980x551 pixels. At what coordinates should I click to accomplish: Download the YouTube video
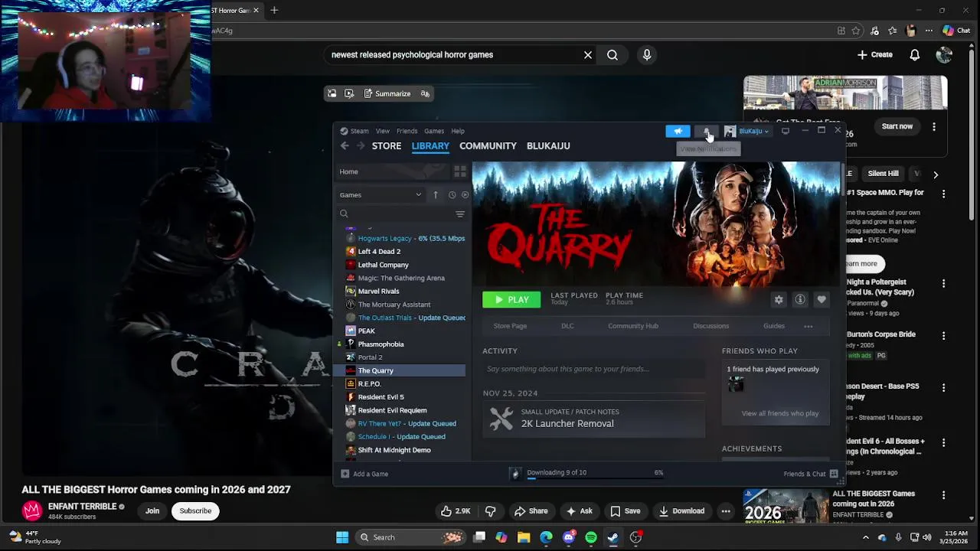point(681,511)
